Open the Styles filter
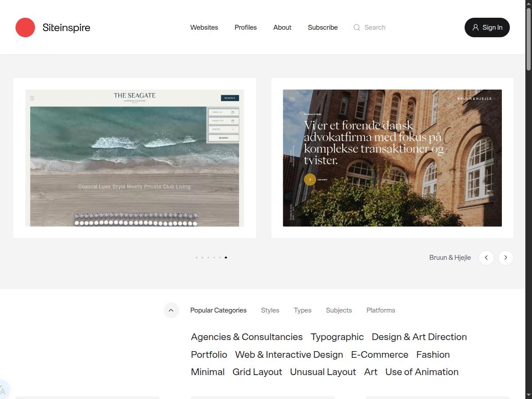Viewport: 532px width, 399px height. (x=270, y=310)
